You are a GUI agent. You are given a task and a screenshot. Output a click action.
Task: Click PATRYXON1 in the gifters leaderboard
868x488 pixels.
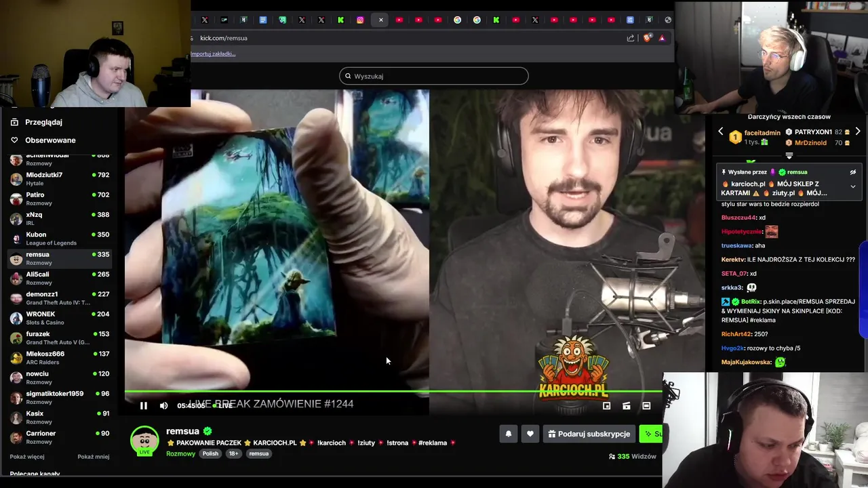click(x=813, y=132)
